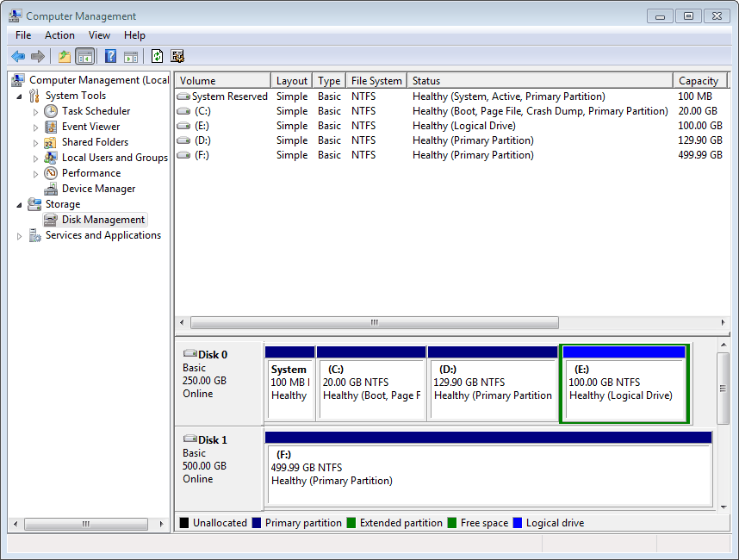The width and height of the screenshot is (739, 560).
Task: Click the Back navigation arrow
Action: (x=18, y=56)
